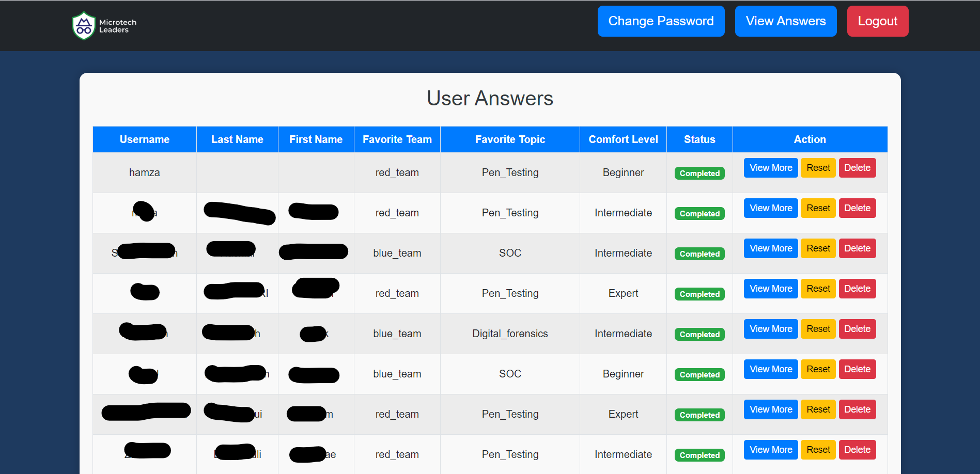The width and height of the screenshot is (980, 474).
Task: Open the Change Password page
Action: click(661, 21)
